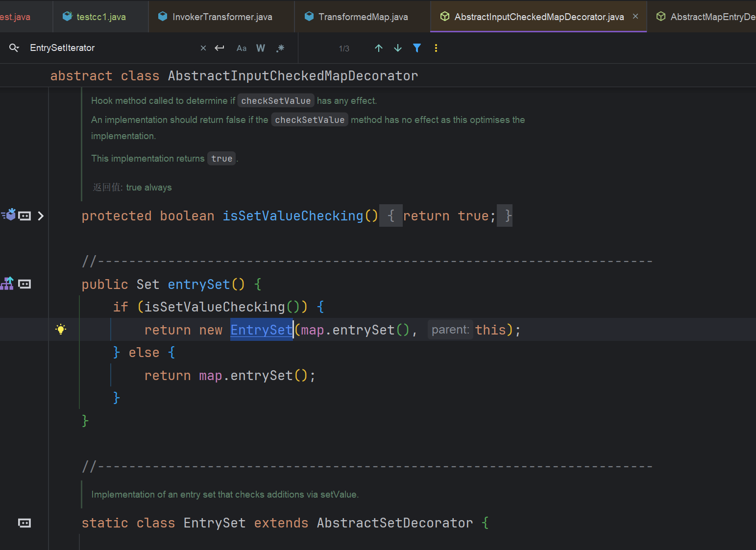Click the overridden-method gutter icon beside isSetValueChecking
Screen dimensions: 756x550
click(9, 215)
